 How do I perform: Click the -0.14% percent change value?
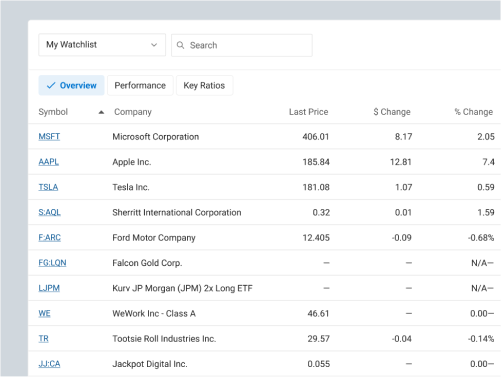coord(481,339)
